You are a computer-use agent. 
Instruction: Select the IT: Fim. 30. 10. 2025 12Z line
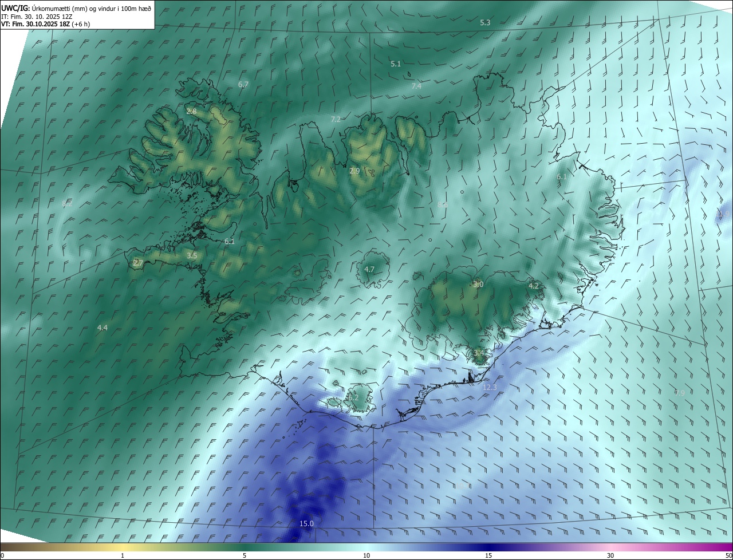tap(36, 16)
